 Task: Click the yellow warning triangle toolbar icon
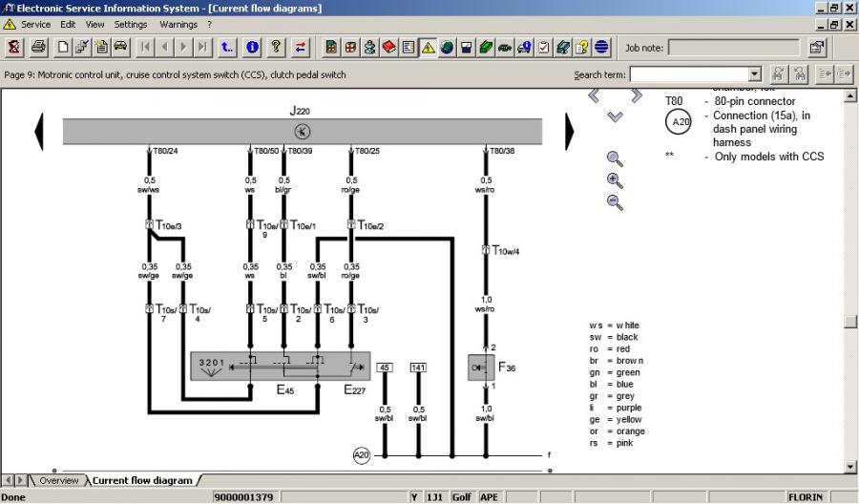point(429,47)
